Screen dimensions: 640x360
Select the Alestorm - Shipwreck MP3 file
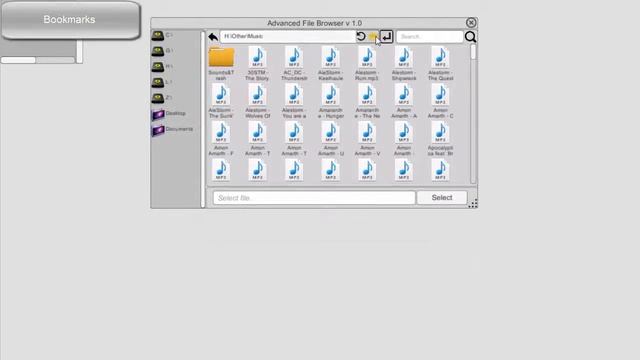[x=404, y=63]
